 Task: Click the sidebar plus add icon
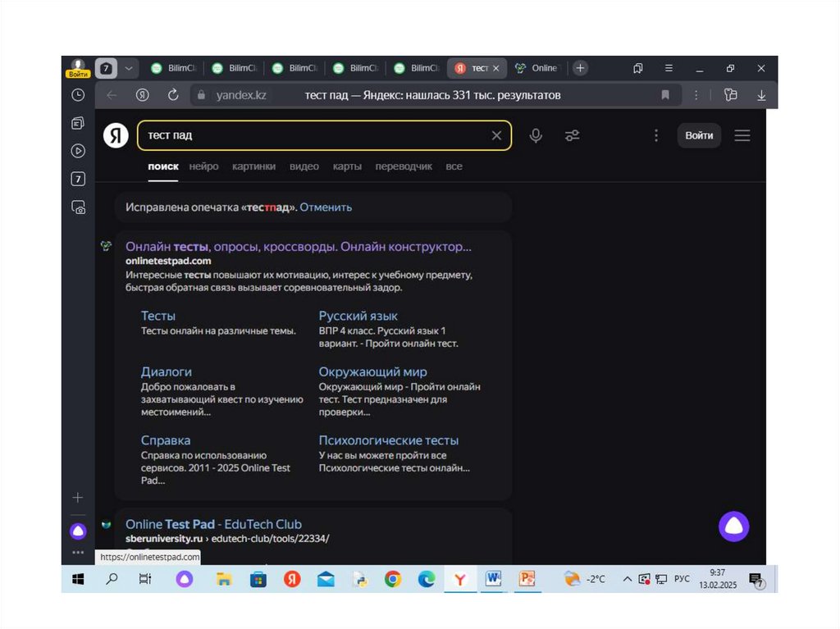[78, 498]
